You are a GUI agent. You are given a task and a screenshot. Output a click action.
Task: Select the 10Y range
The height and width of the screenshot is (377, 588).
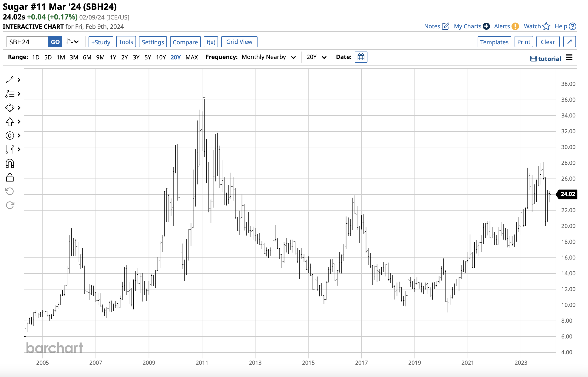pyautogui.click(x=161, y=57)
